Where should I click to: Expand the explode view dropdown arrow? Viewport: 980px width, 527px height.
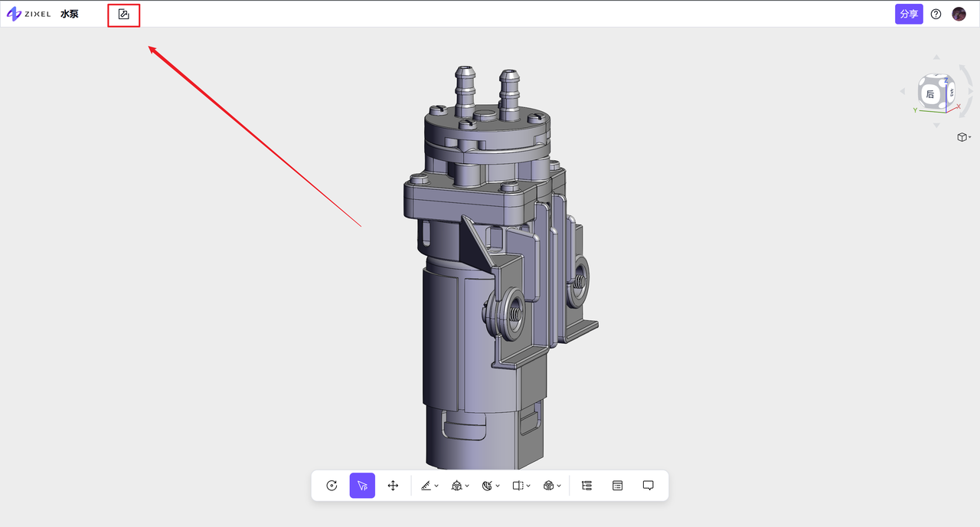pos(559,486)
